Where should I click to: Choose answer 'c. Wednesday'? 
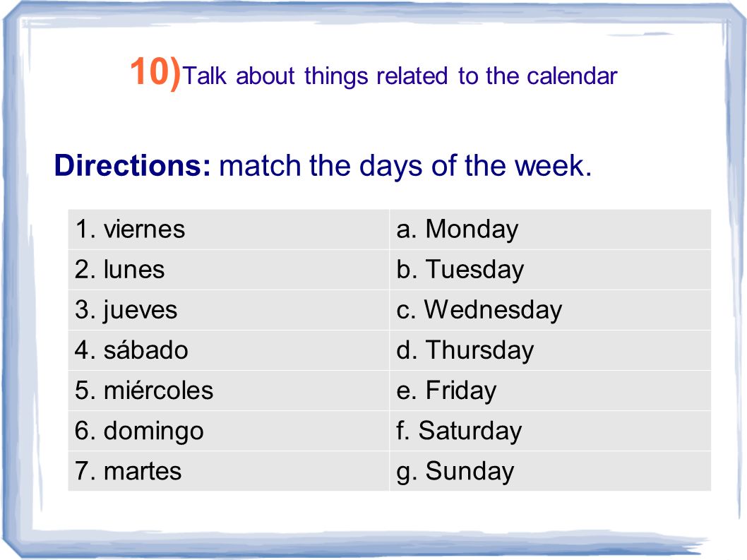pos(550,310)
